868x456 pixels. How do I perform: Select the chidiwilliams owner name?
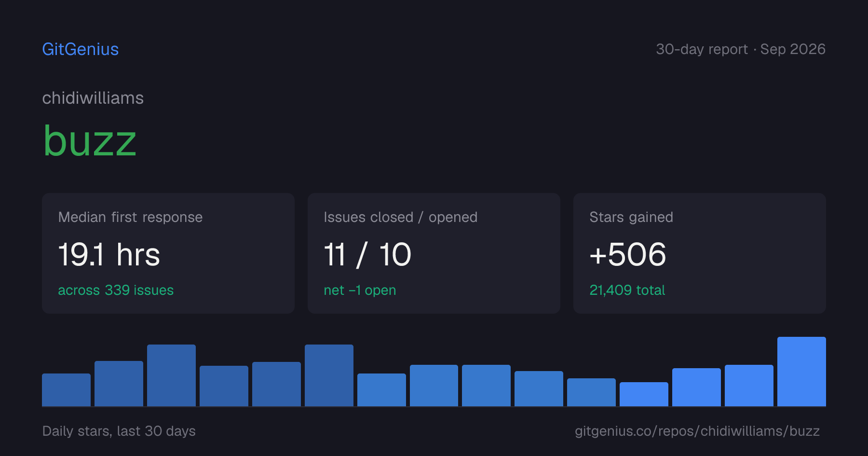[x=93, y=98]
